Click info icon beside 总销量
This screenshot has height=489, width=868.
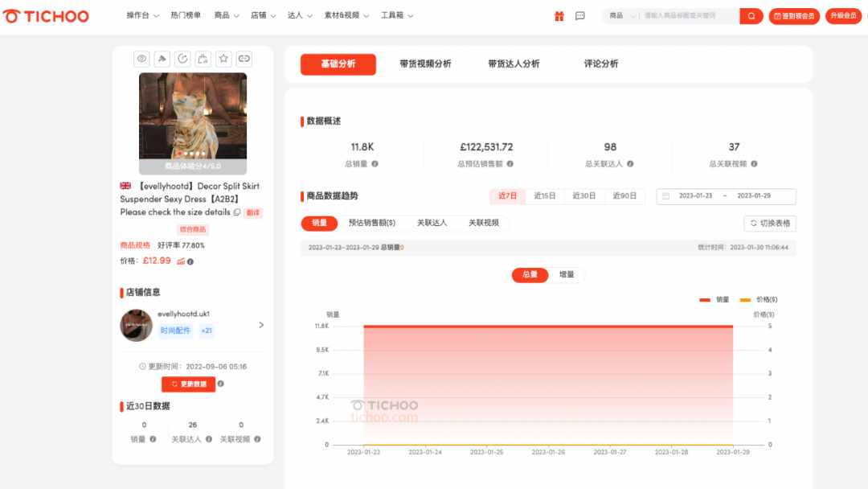[375, 164]
